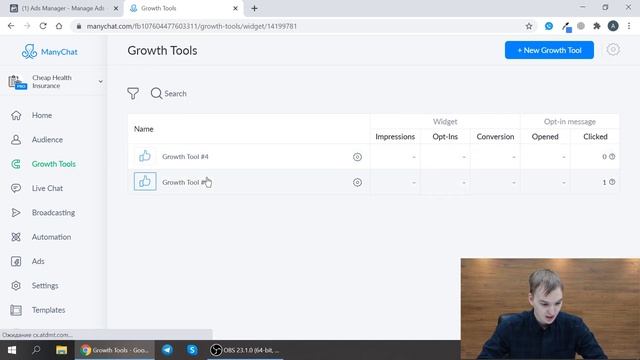
Task: Open Live Chat
Action: point(47,188)
